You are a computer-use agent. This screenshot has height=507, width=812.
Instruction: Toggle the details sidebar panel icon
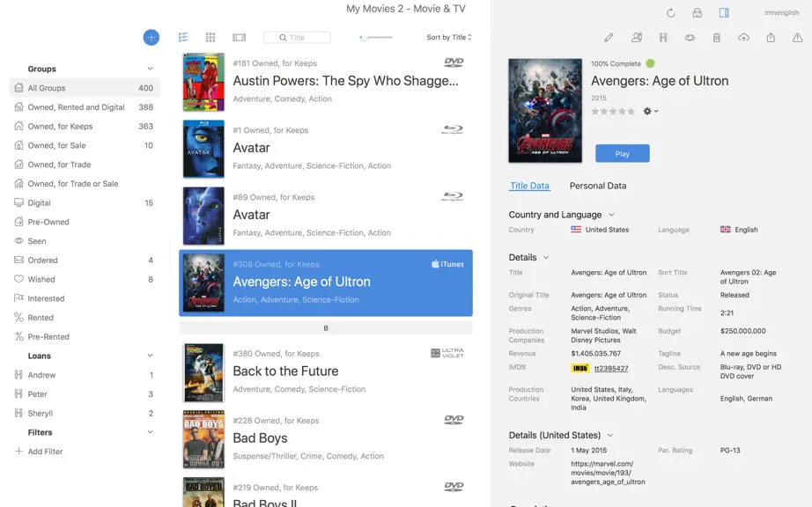[x=724, y=12]
